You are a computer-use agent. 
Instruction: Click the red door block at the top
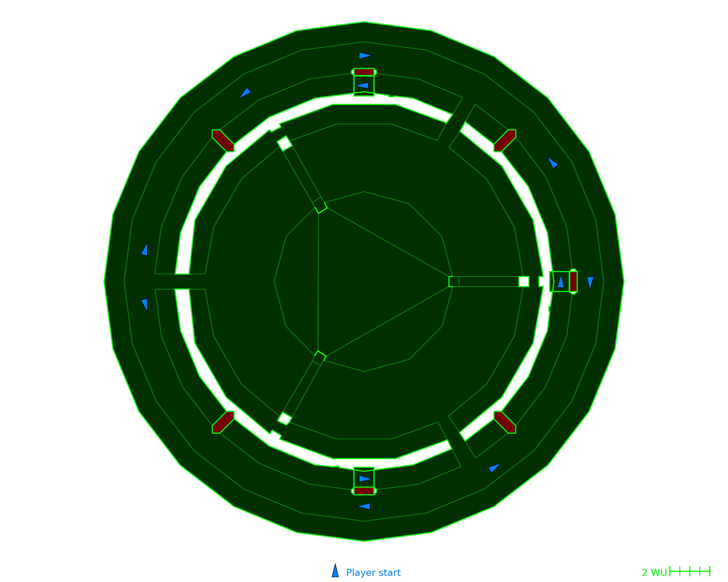click(x=364, y=72)
